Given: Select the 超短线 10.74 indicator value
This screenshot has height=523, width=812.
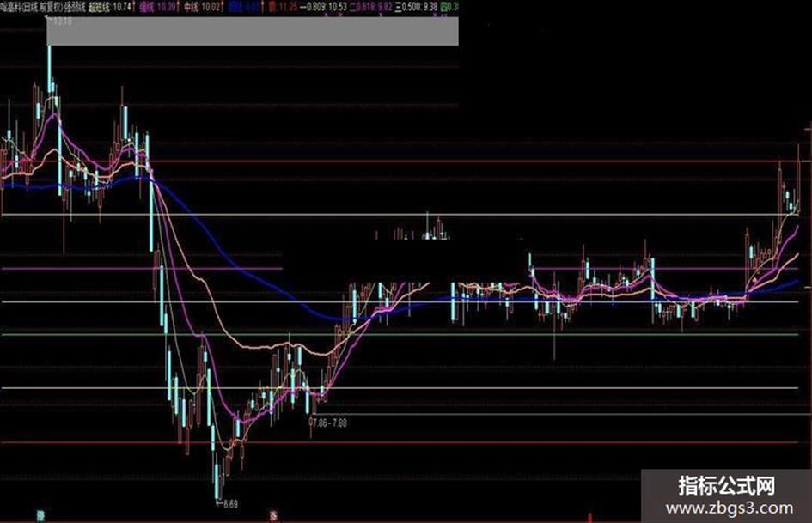Looking at the screenshot, I should [x=113, y=7].
